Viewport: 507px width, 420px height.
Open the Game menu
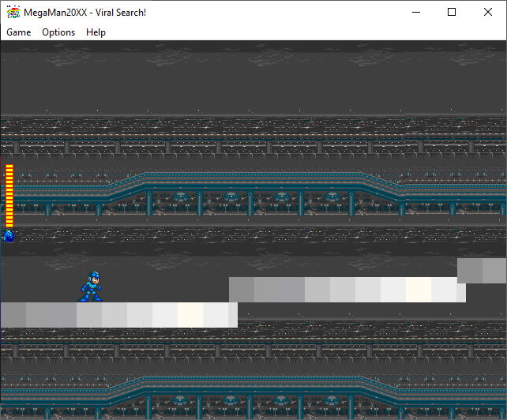[x=19, y=32]
